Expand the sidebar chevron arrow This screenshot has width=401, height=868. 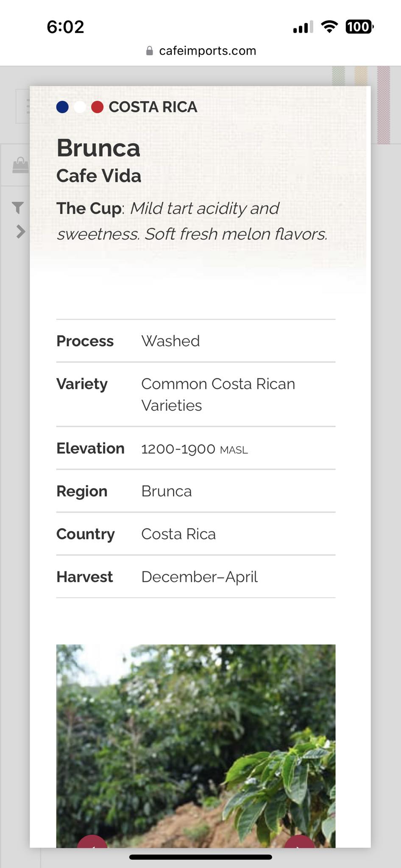pos(20,231)
